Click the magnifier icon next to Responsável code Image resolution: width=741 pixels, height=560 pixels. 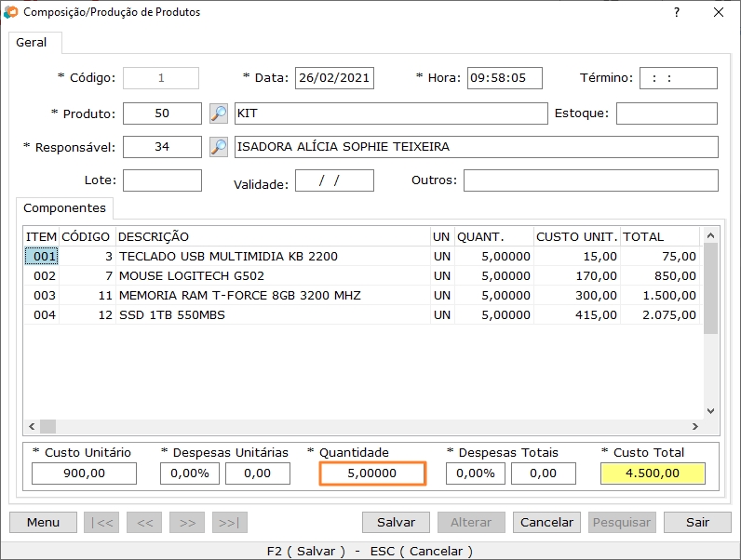(x=219, y=147)
